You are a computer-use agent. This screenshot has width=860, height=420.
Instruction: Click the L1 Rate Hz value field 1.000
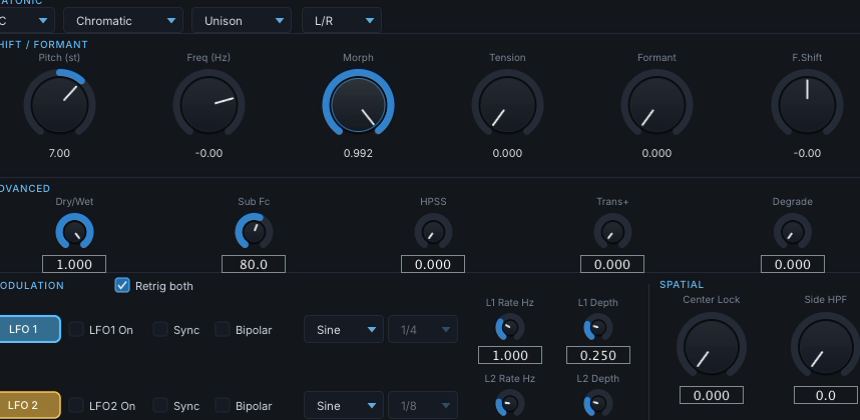[510, 355]
